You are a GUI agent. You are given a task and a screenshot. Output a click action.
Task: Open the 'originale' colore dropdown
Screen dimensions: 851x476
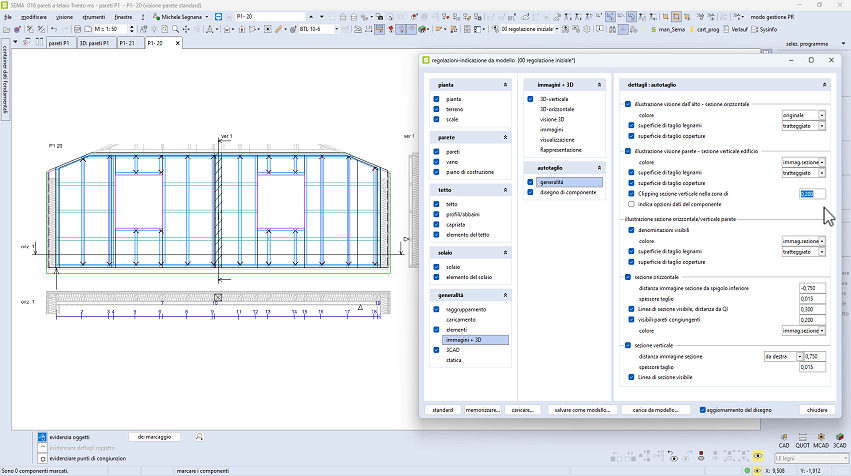822,115
